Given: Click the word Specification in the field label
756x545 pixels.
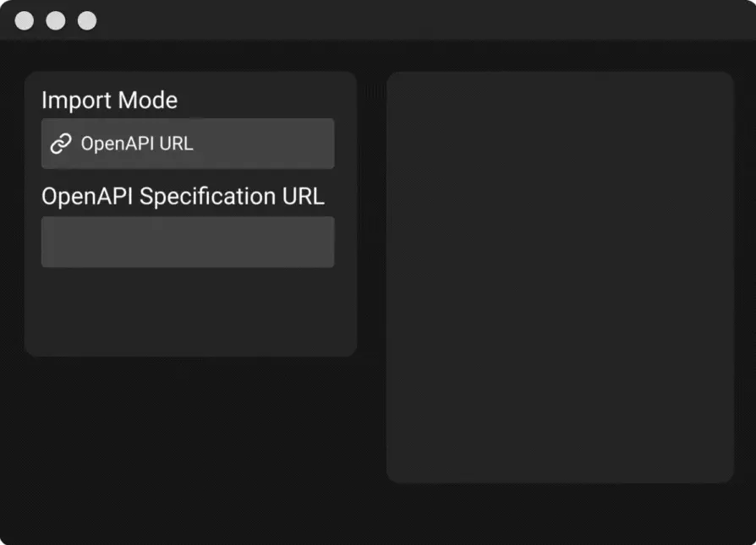Looking at the screenshot, I should (206, 196).
